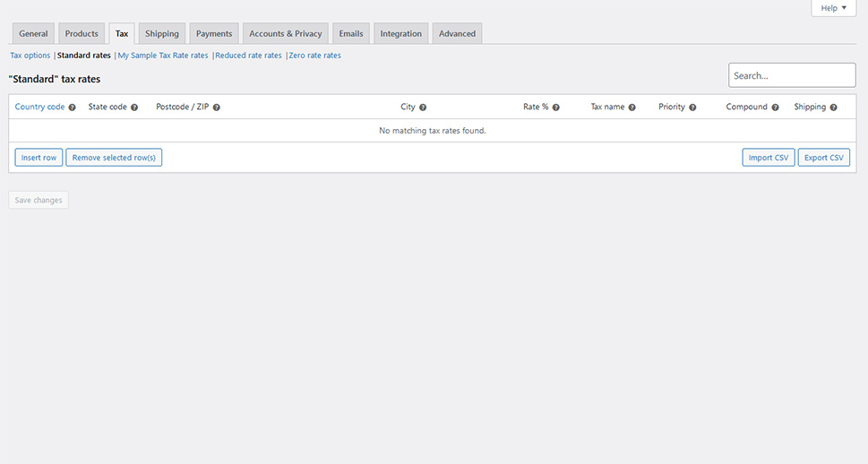Click help icon next to Country code
Image resolution: width=868 pixels, height=464 pixels.
pos(73,107)
